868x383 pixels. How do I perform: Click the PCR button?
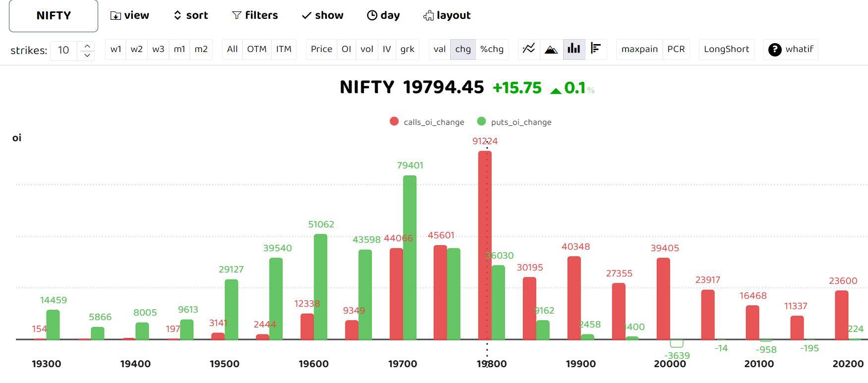676,49
